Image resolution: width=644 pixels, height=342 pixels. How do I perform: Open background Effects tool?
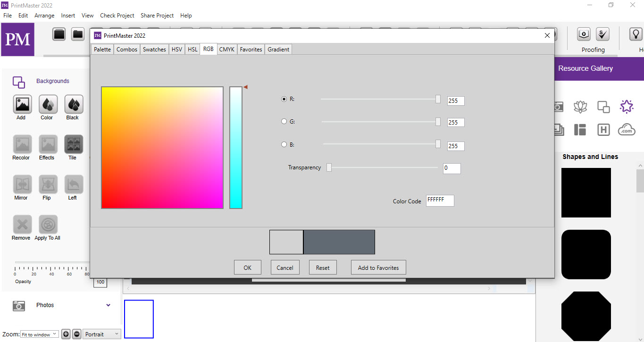(x=48, y=144)
